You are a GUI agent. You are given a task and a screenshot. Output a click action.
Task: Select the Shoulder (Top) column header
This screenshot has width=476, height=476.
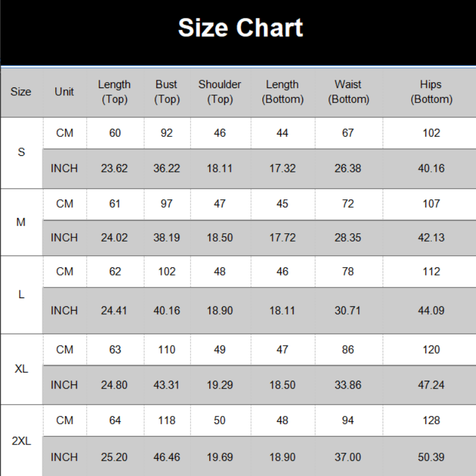220,92
